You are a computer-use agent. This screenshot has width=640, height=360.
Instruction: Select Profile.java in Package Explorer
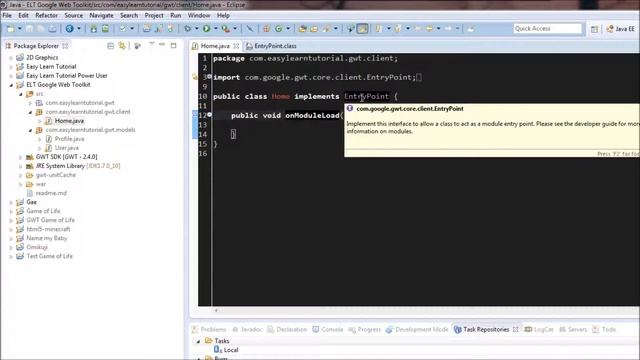tap(69, 139)
